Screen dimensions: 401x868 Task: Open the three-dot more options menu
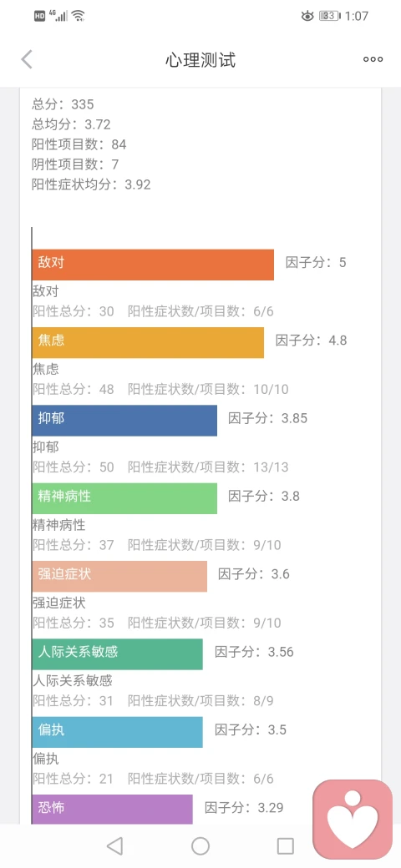click(x=373, y=59)
